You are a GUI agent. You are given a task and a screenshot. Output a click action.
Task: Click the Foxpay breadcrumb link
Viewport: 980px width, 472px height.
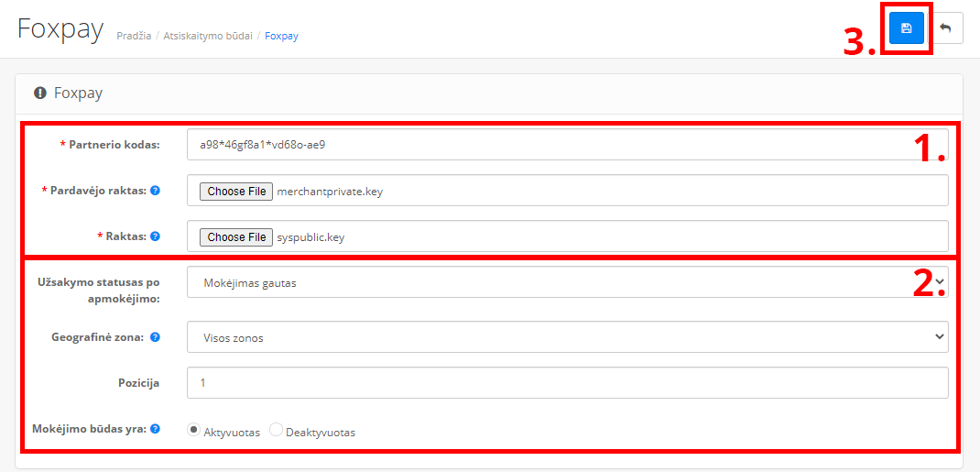coord(281,37)
